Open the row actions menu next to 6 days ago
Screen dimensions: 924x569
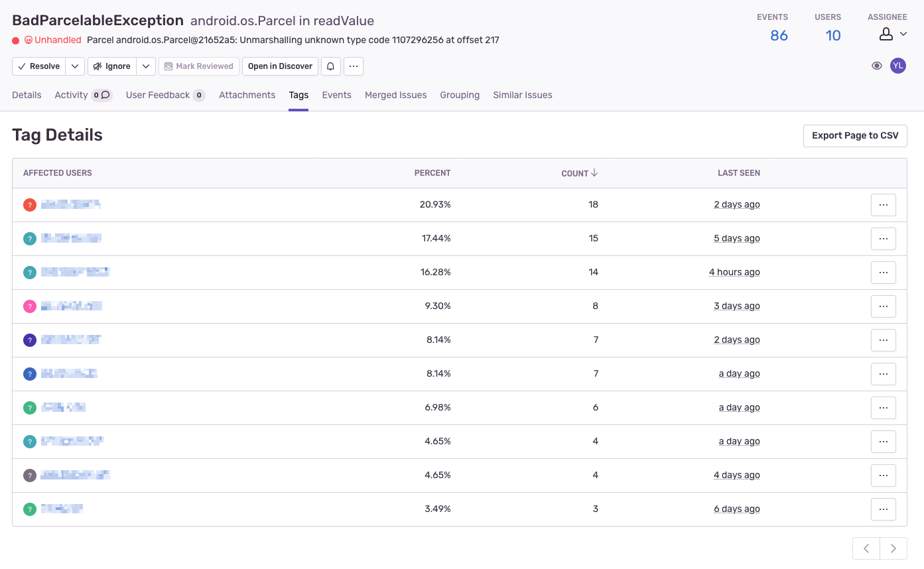coord(883,509)
